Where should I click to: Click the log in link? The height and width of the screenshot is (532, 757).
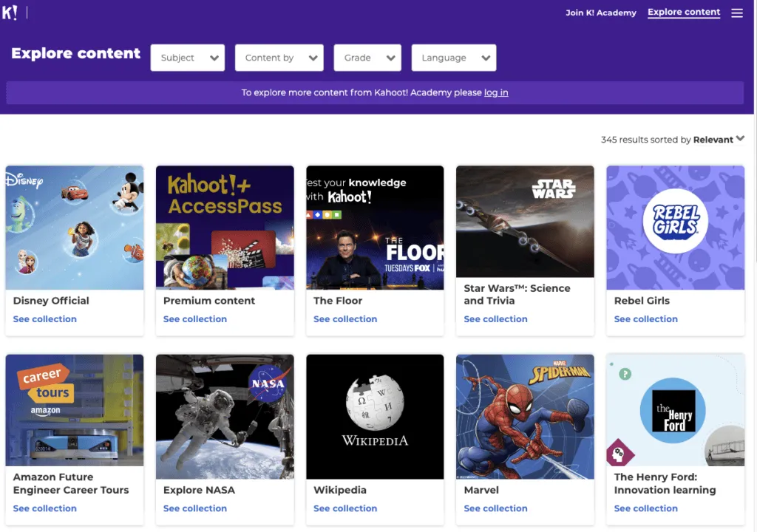[495, 93]
